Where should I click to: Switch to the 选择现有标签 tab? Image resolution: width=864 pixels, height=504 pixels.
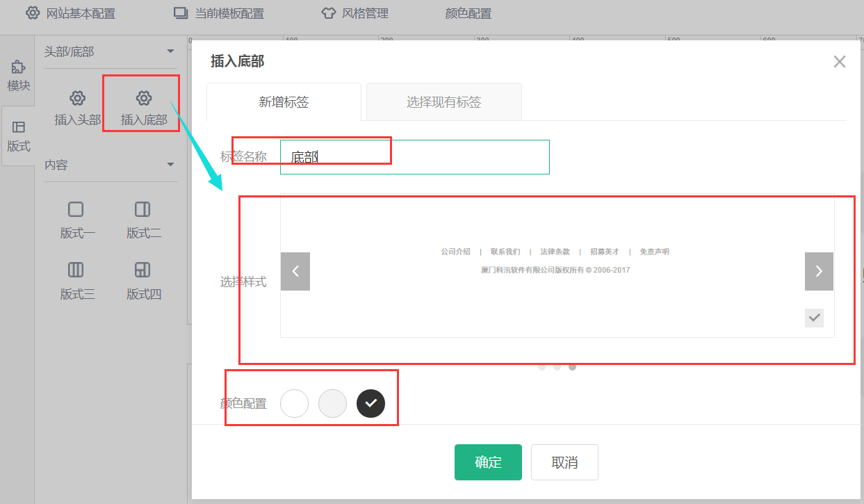tap(443, 101)
